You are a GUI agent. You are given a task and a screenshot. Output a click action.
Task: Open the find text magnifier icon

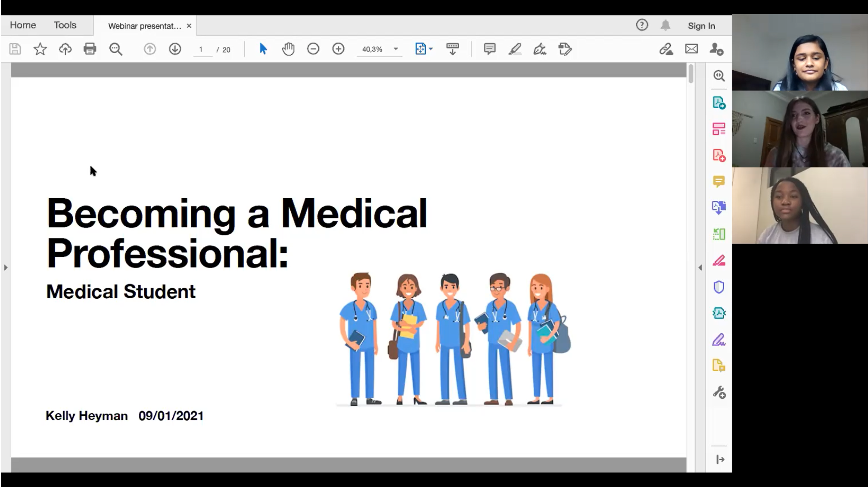tap(115, 49)
